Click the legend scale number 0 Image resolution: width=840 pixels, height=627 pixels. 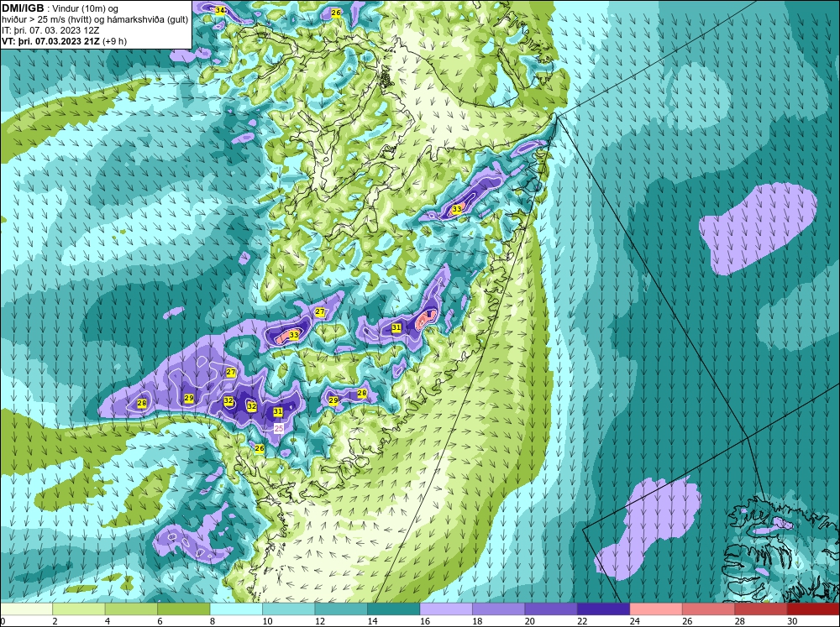point(3,621)
